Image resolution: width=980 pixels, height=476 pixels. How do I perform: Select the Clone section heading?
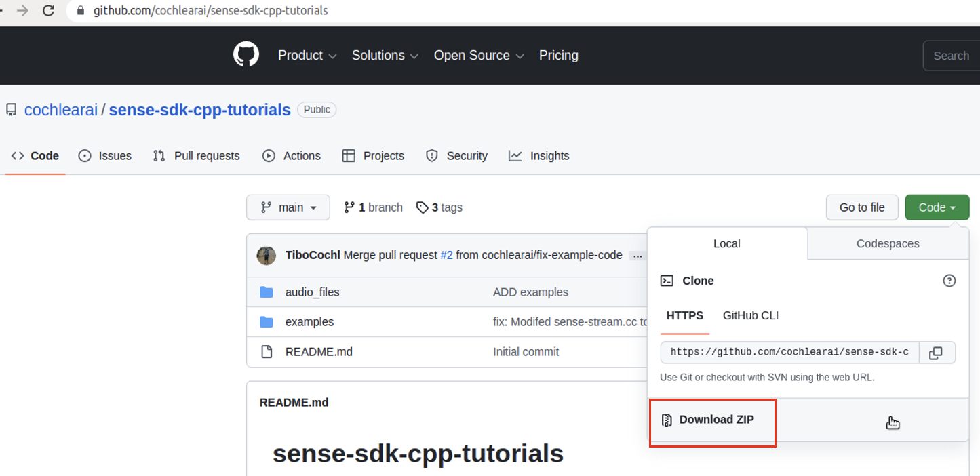pos(698,281)
